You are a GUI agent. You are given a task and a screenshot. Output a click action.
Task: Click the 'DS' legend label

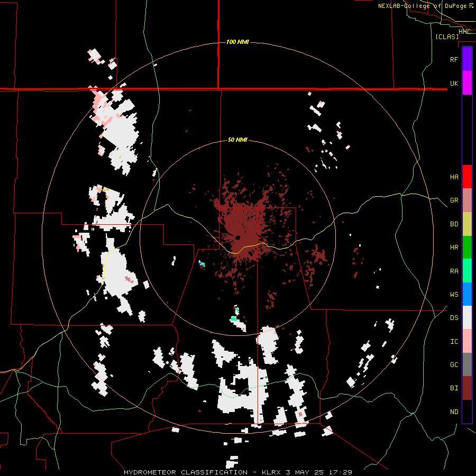point(454,318)
